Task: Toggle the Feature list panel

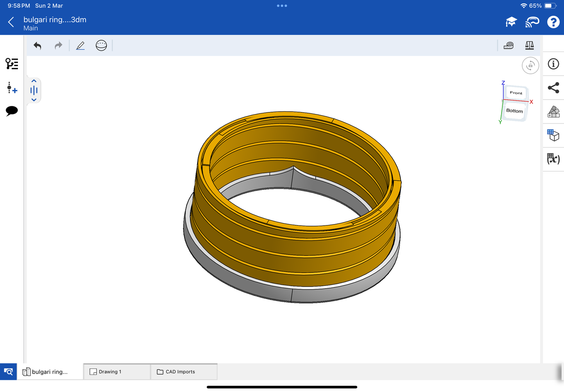Action: [12, 64]
